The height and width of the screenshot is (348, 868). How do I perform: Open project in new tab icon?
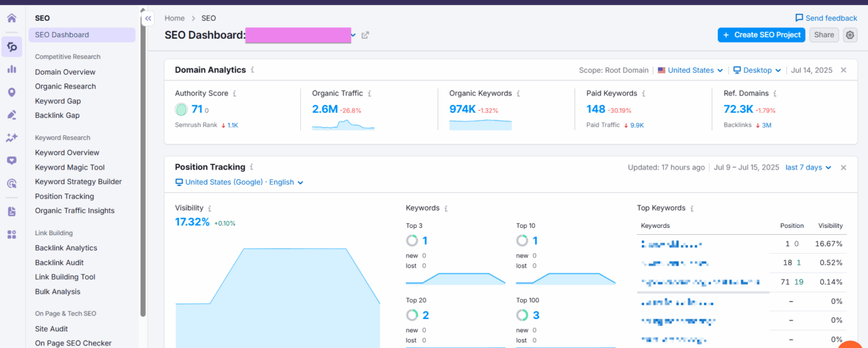point(366,35)
